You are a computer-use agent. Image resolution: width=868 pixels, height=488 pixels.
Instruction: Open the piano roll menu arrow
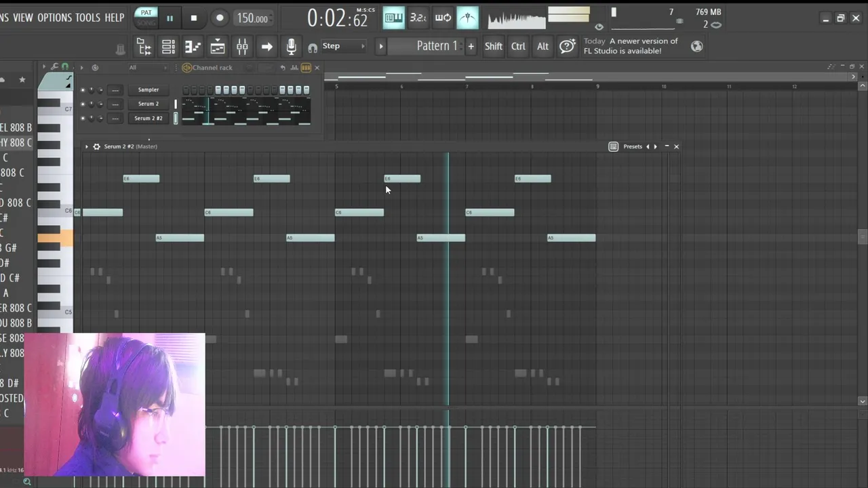[44, 66]
